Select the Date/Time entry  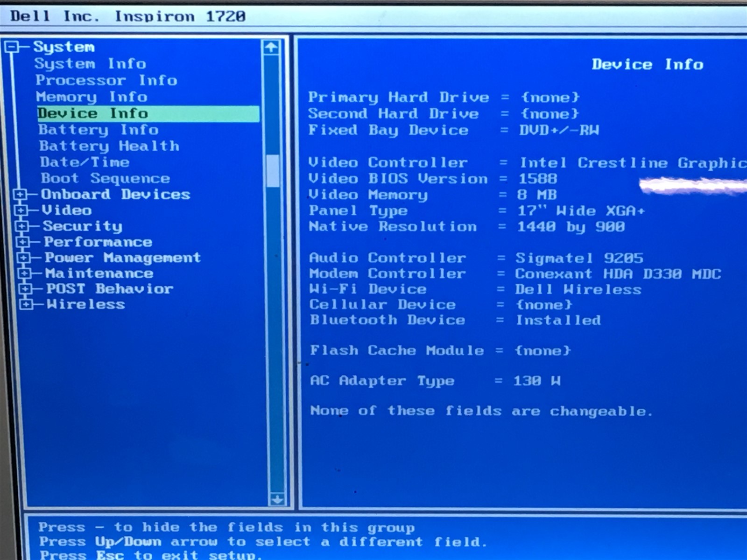85,162
